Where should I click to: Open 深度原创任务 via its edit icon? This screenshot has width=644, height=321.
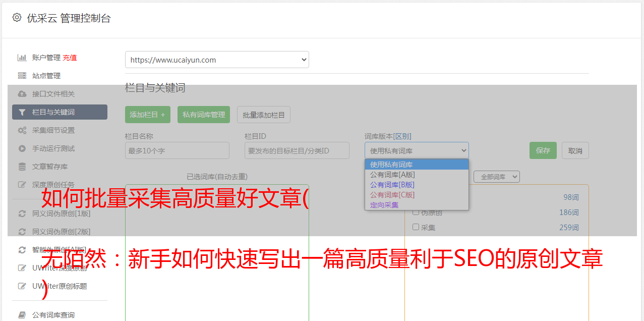pos(22,185)
